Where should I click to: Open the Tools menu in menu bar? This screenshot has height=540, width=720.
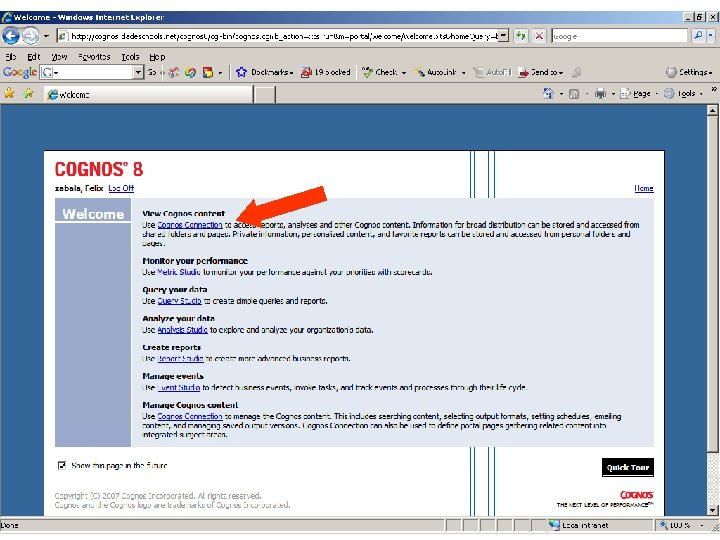(x=130, y=57)
